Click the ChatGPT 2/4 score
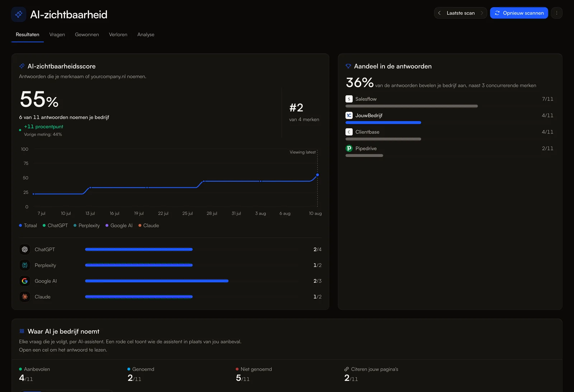Screen dimensions: 574x392 click(317, 249)
